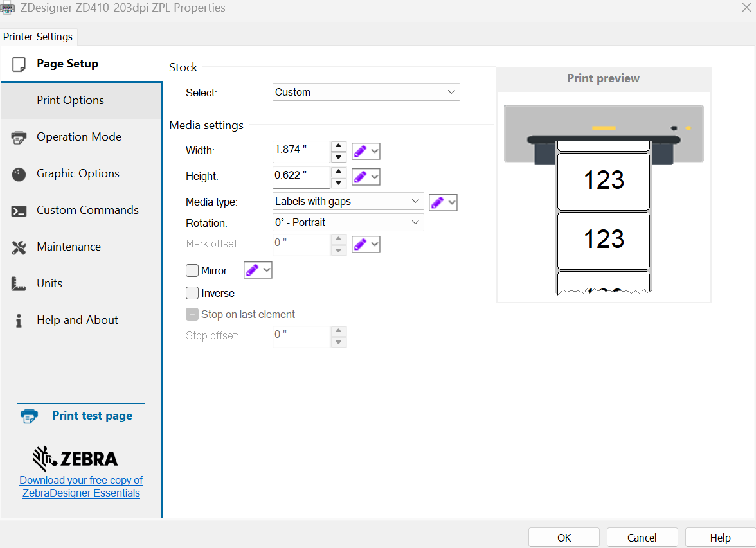Viewport: 756px width, 548px height.
Task: Click the pencil icon next to Mark offset
Action: coord(360,244)
